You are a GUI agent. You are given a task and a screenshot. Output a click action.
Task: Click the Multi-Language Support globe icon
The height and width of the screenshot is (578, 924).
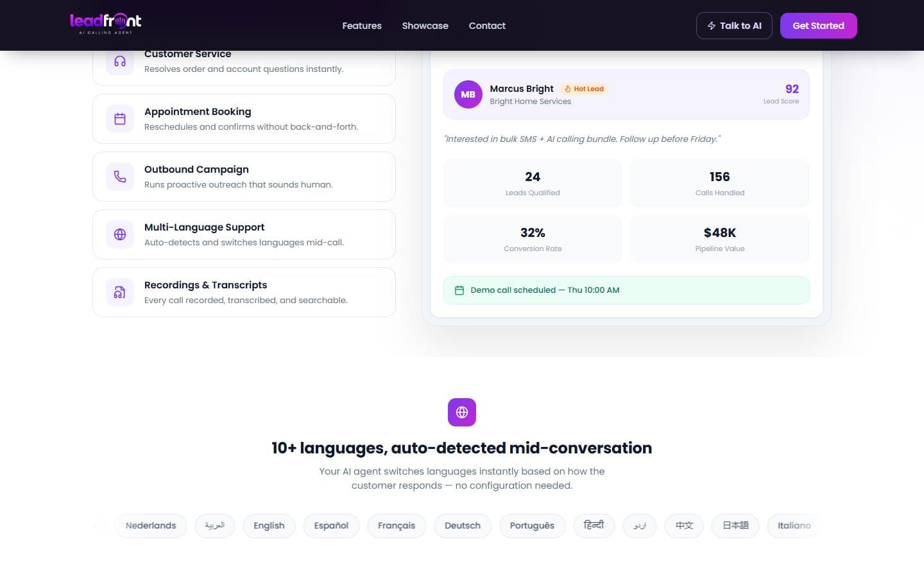click(x=120, y=234)
